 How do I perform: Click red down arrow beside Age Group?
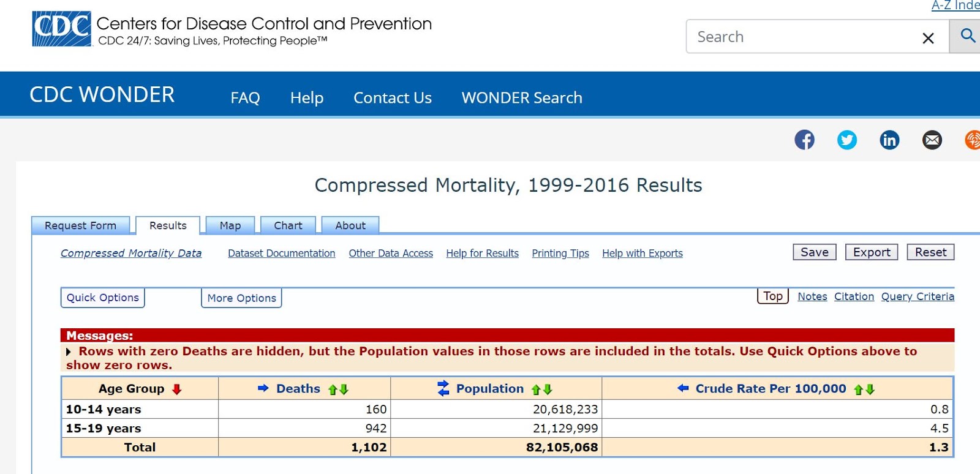point(177,389)
